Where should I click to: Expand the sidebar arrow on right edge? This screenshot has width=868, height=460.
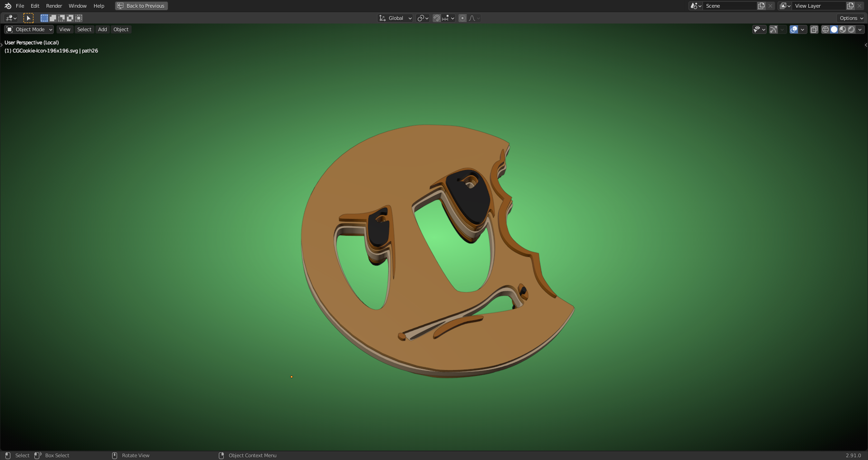point(866,45)
